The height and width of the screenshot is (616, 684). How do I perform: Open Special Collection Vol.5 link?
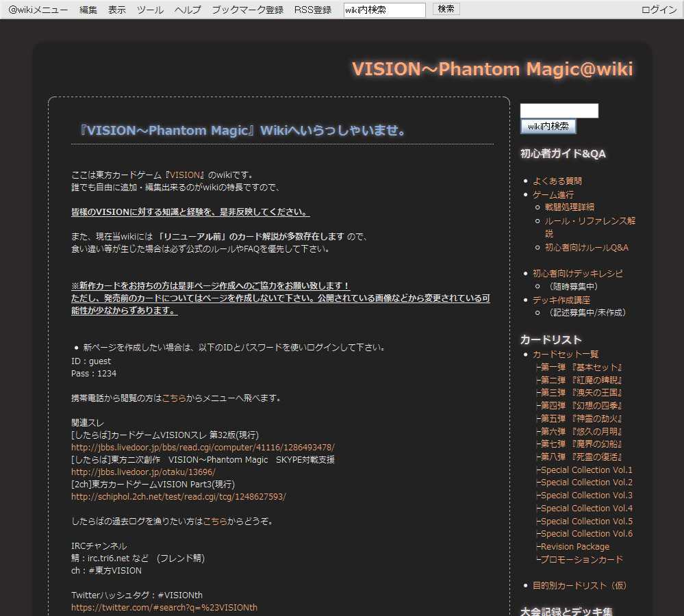587,521
